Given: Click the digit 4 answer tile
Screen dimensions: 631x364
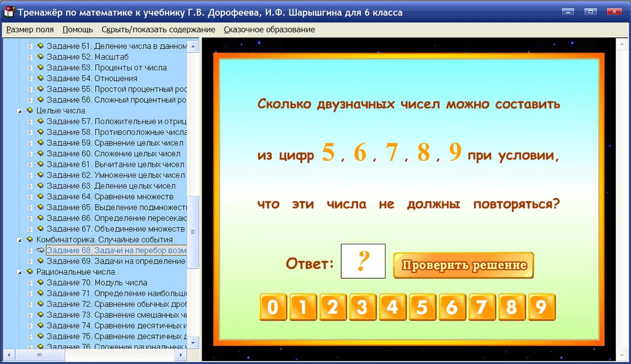Looking at the screenshot, I should tap(392, 307).
